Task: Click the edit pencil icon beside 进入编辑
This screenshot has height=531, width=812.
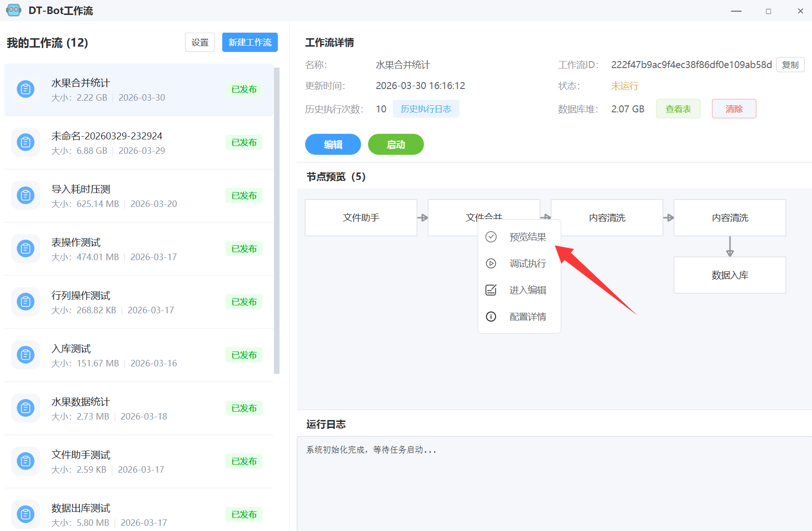Action: pos(491,290)
